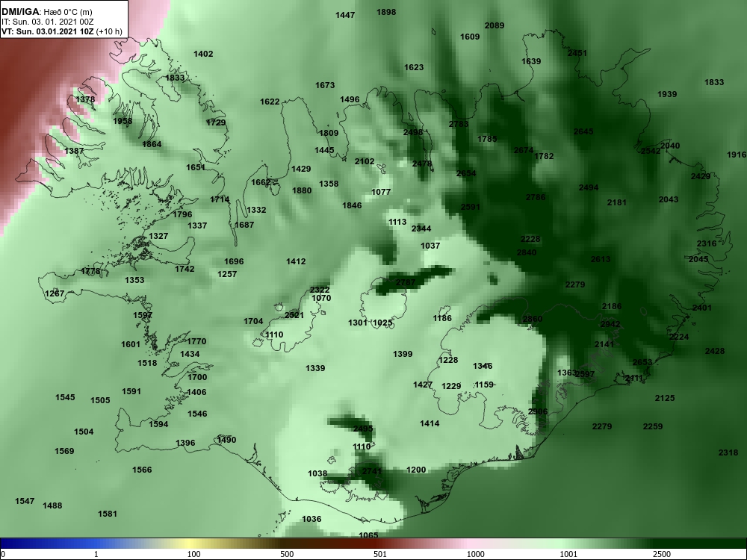Click the map value 1387
Viewport: 747px width, 560px height.
tap(74, 151)
